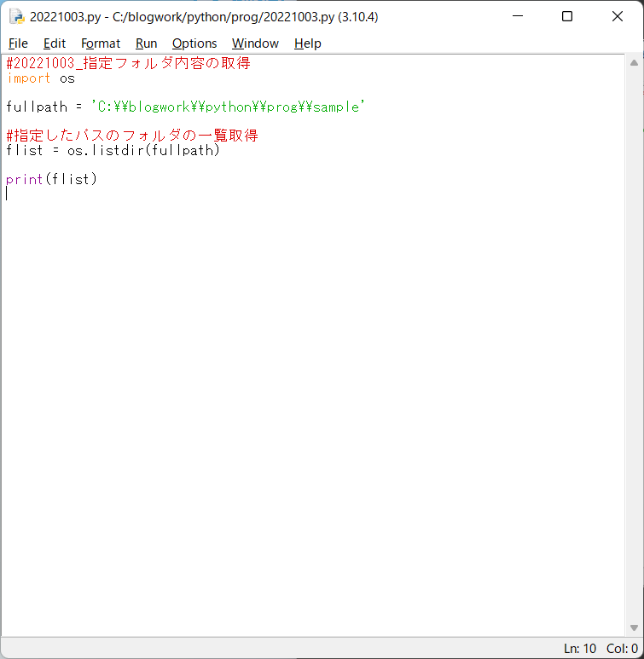This screenshot has height=659, width=644.
Task: Click the 'flist' variable on assignment line
Action: coord(25,150)
